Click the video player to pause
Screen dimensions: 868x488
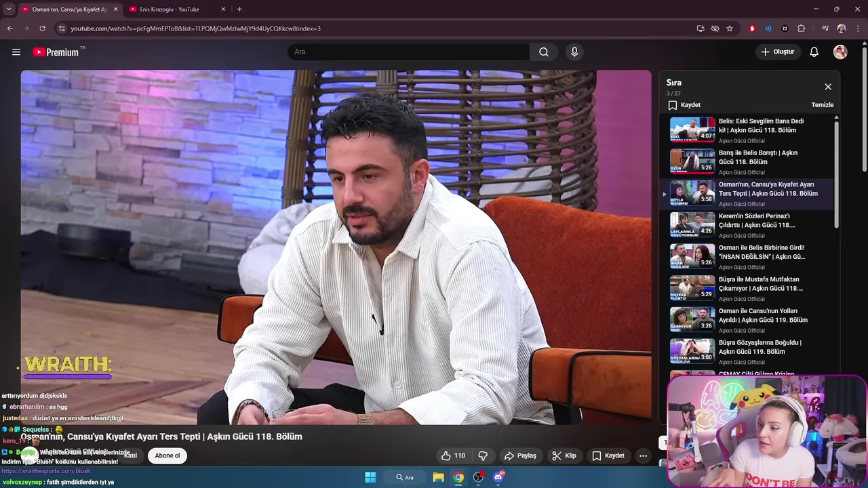coord(336,247)
